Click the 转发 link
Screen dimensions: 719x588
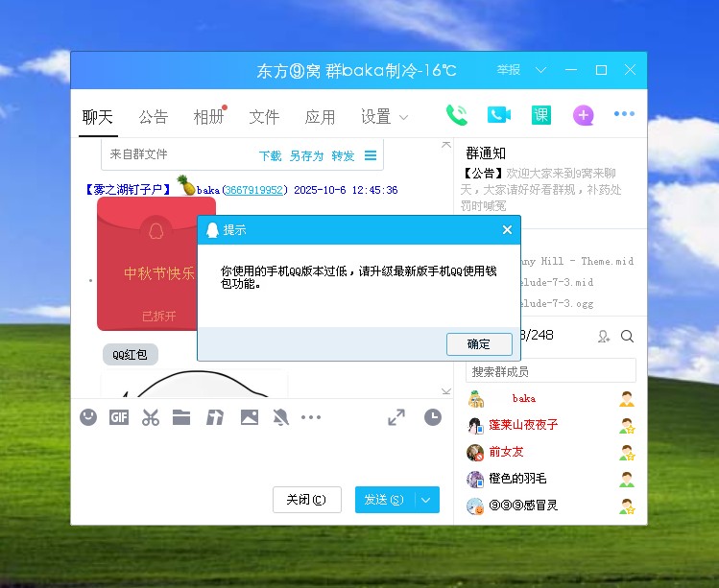pyautogui.click(x=343, y=155)
